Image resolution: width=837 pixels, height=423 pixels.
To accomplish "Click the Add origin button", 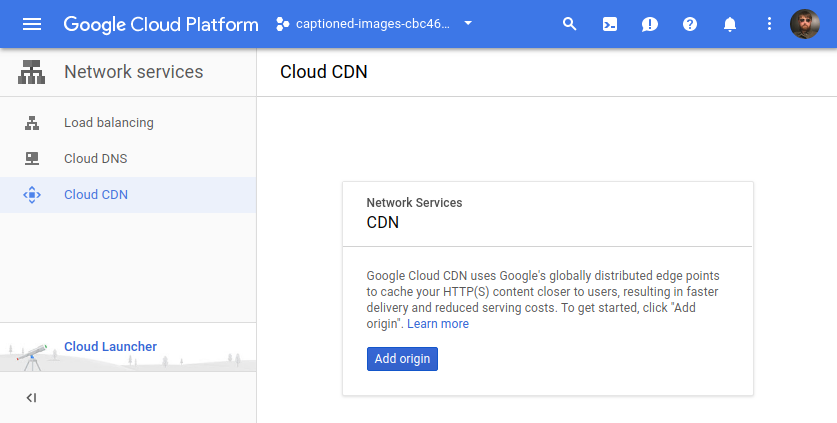I will point(402,359).
